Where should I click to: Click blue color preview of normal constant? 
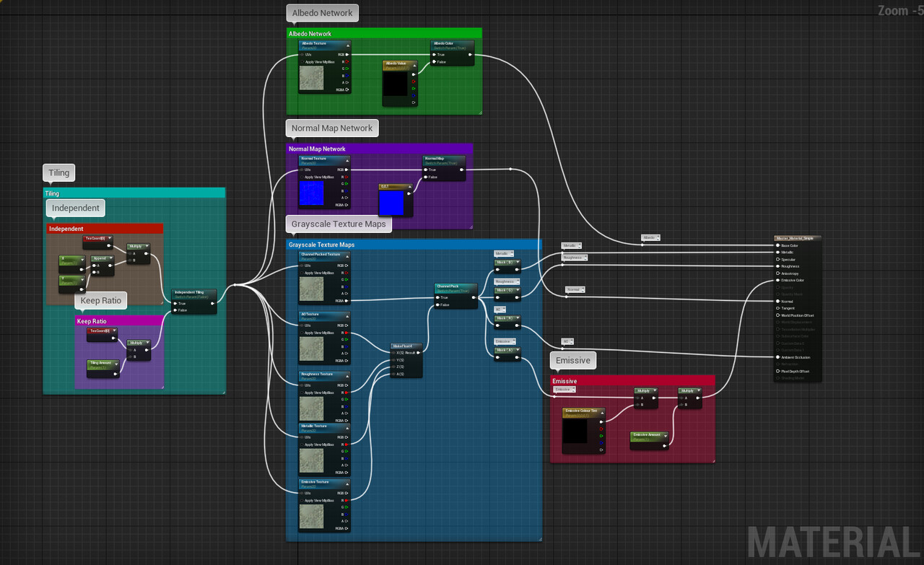click(392, 203)
